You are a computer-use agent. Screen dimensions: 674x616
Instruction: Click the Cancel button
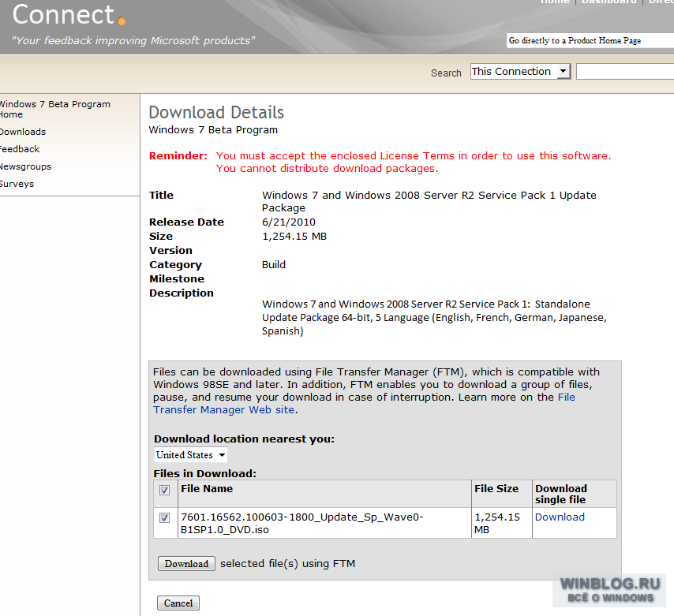tap(178, 603)
